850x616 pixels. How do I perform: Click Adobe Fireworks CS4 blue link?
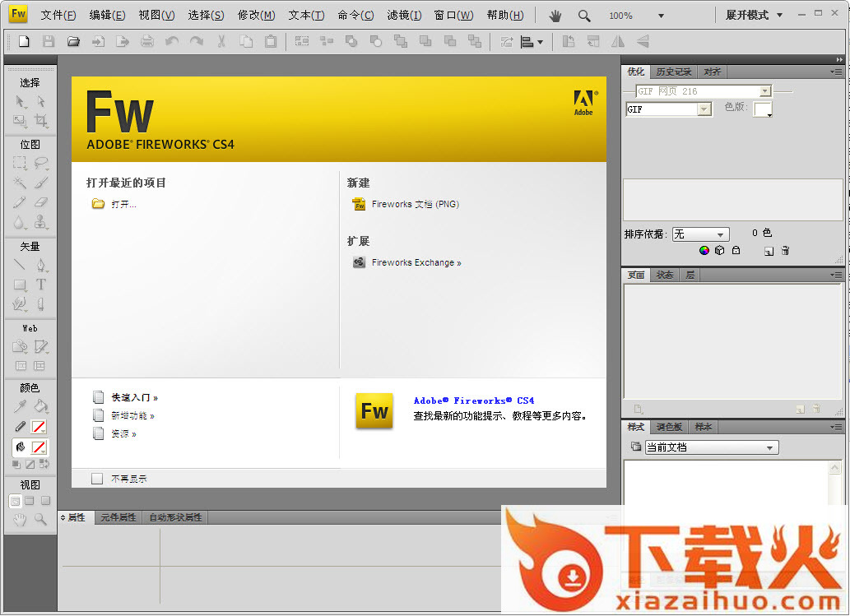pos(474,401)
